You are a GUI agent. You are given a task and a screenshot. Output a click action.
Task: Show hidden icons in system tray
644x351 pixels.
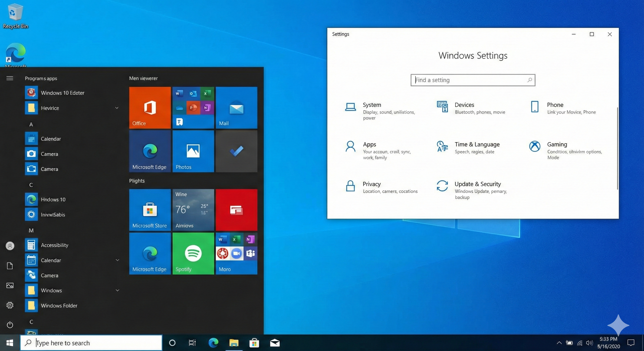coord(559,343)
